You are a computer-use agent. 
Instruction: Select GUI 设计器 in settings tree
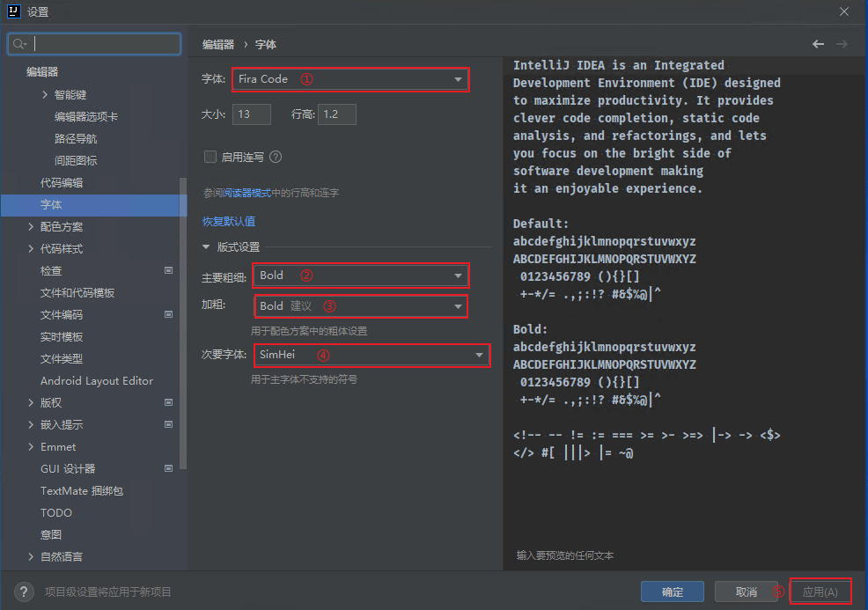68,468
